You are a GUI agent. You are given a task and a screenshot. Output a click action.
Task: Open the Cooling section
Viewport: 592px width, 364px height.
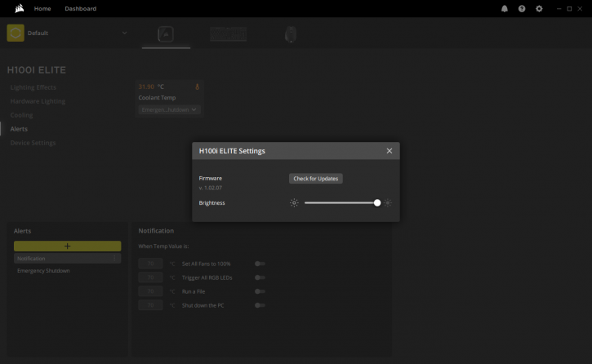click(x=21, y=115)
